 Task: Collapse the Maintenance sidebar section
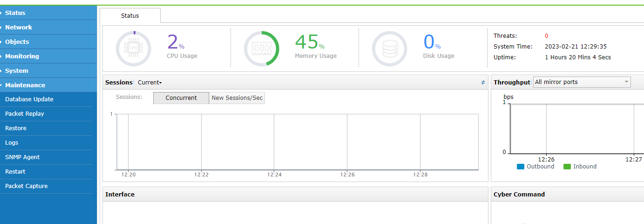[x=48, y=85]
